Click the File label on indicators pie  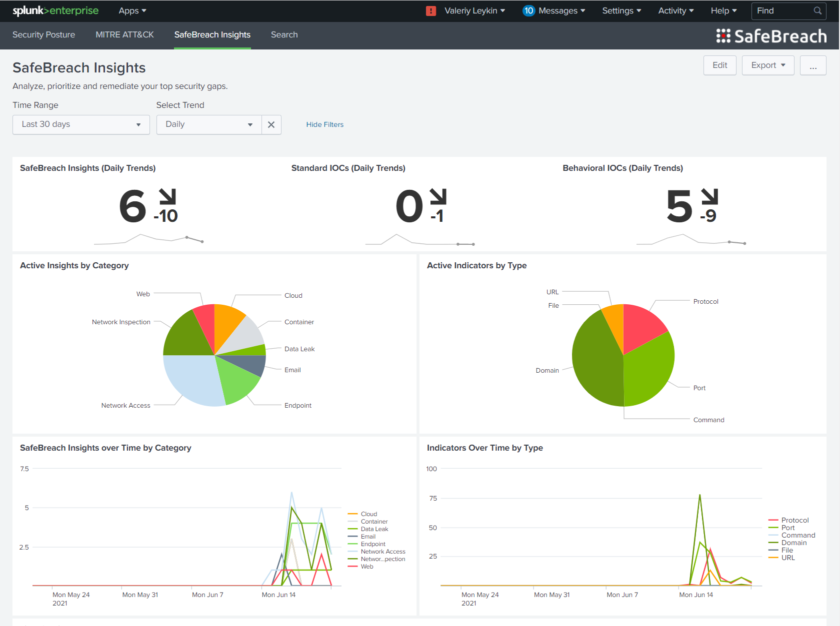click(x=553, y=305)
